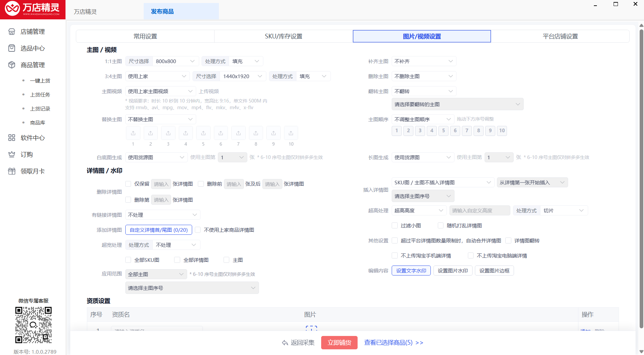Click upload slot 9 for 替换主图

coord(273,133)
